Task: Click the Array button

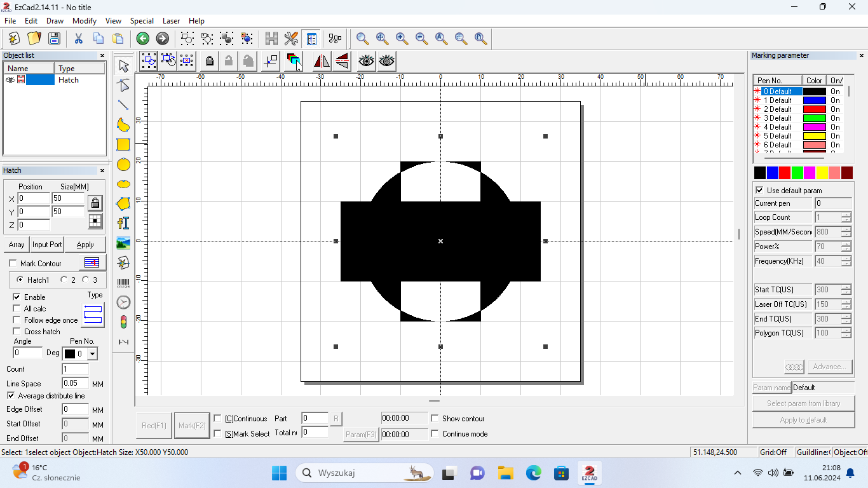Action: point(17,245)
